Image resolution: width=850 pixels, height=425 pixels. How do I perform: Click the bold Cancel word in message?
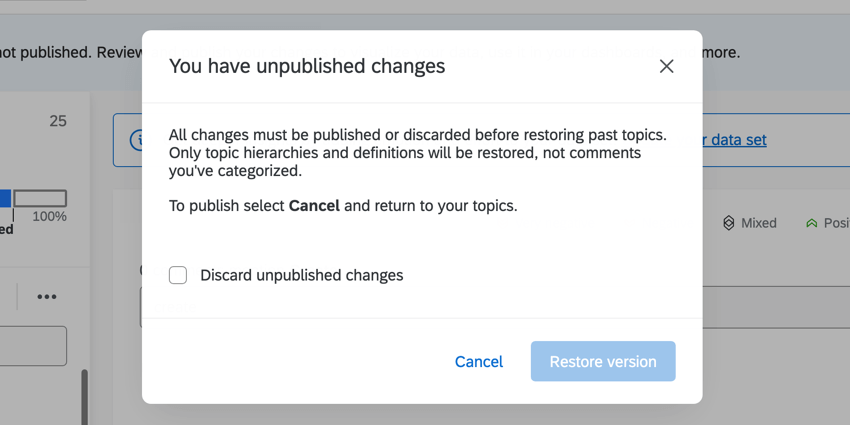coord(314,206)
